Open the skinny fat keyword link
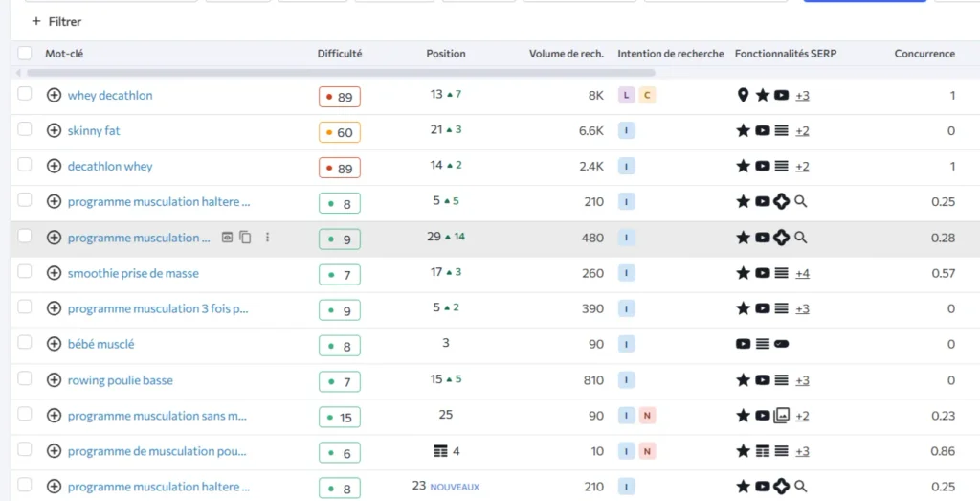The image size is (980, 501). click(94, 130)
